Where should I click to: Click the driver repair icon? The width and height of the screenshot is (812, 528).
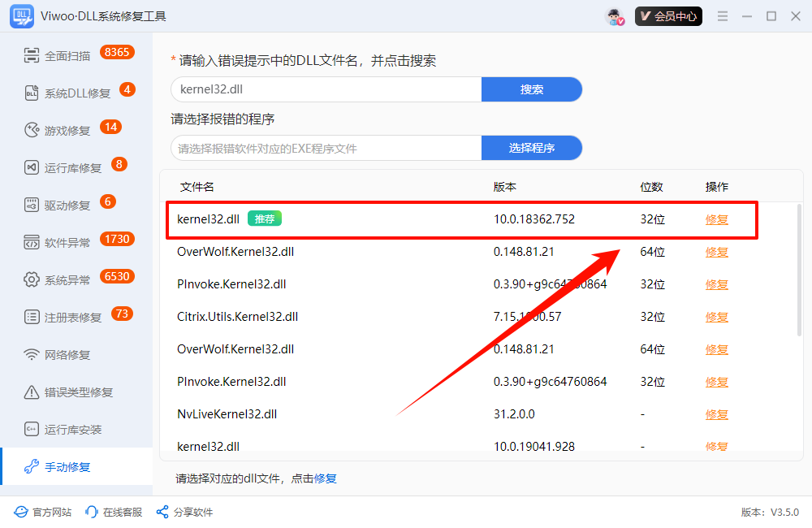(32, 206)
